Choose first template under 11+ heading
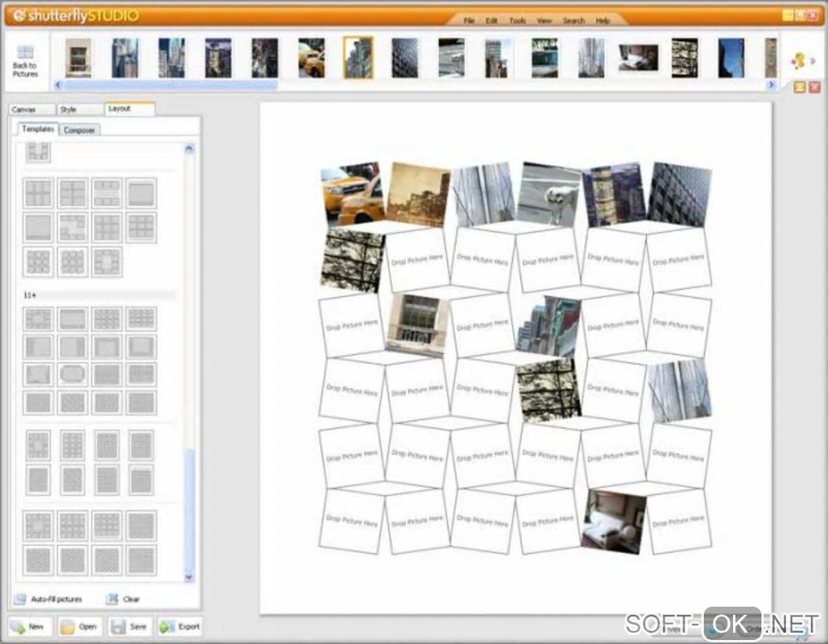 (x=38, y=318)
